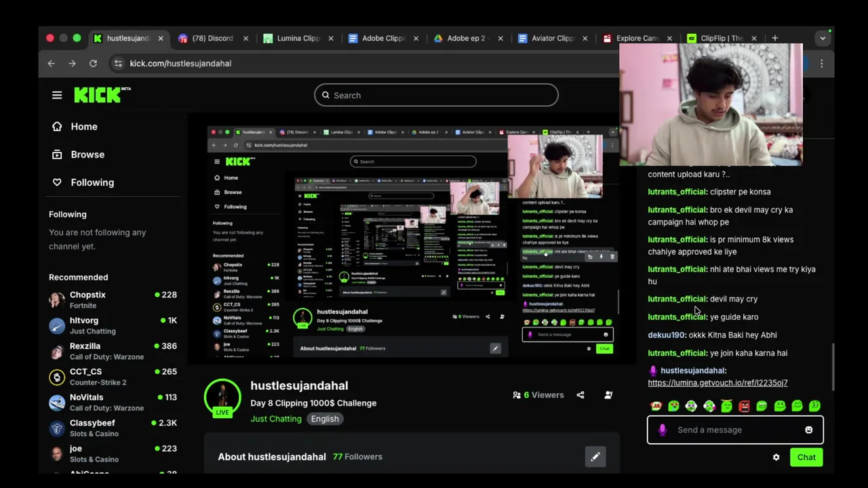
Task: Click the Search field on Kick
Action: (436, 95)
